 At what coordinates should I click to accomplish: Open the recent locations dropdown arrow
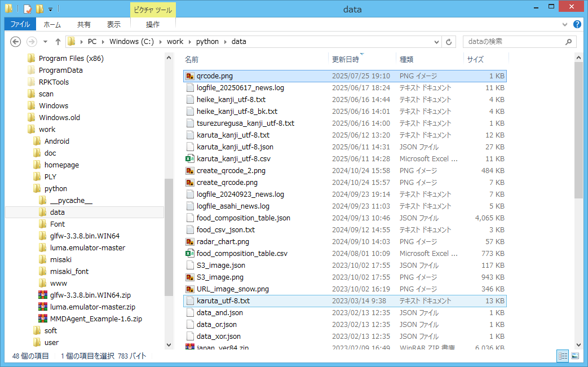click(x=45, y=42)
